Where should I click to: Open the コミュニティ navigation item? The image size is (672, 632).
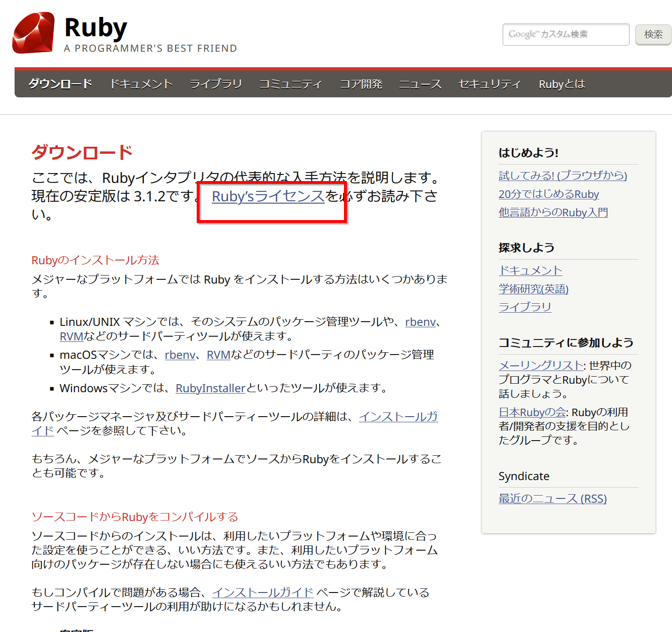pyautogui.click(x=290, y=84)
